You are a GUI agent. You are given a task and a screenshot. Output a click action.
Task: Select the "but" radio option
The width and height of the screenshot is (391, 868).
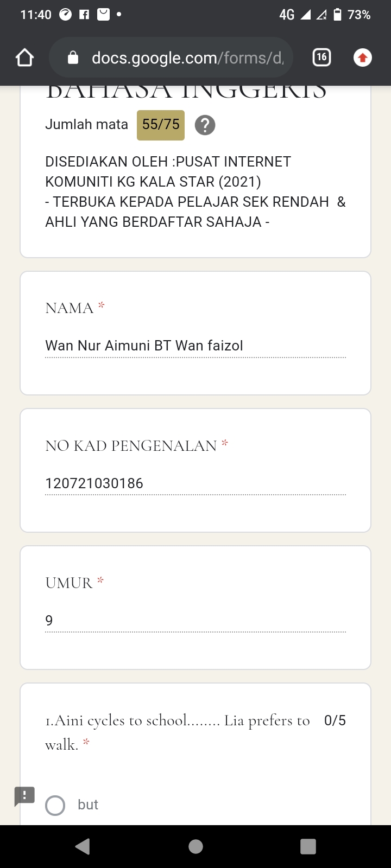[x=55, y=806]
